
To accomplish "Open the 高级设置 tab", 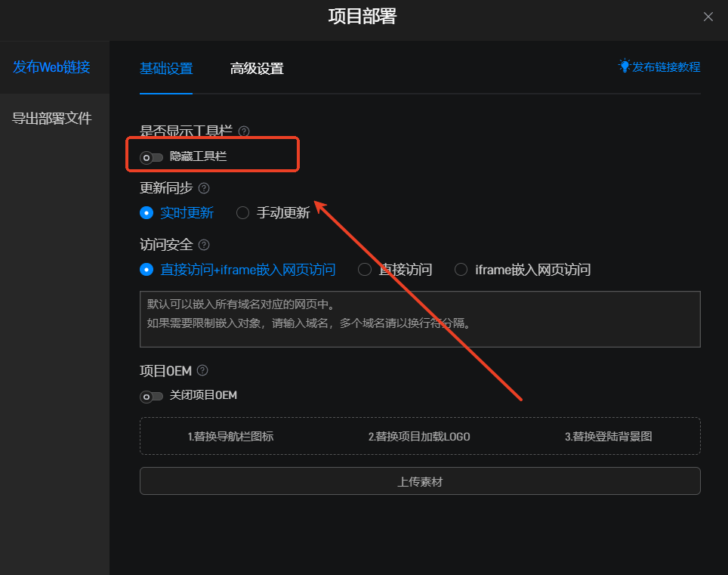I will point(257,69).
